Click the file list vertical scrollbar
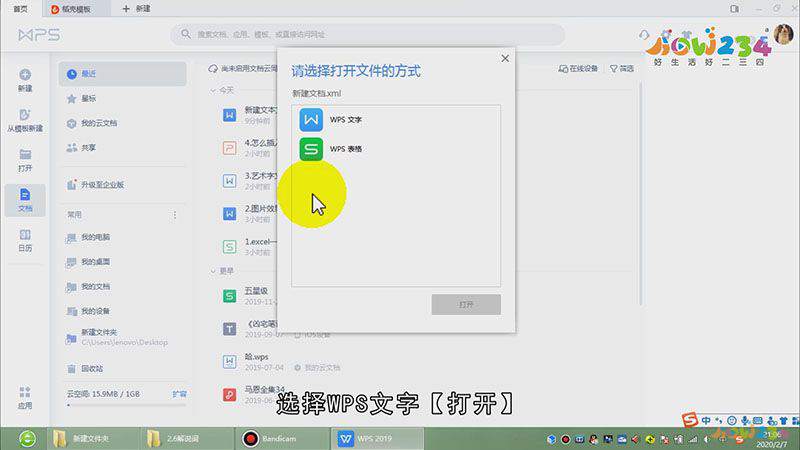Screen dimensions: 800x450 pyautogui.click(x=640, y=194)
